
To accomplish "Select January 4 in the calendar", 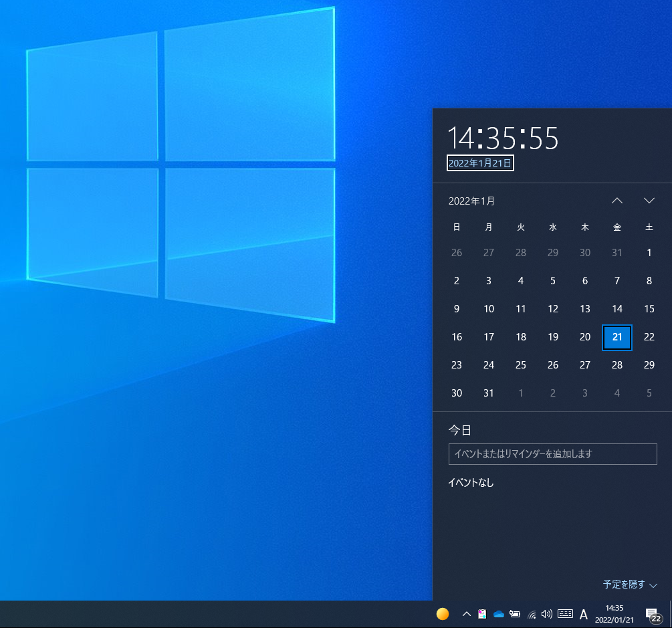I will [521, 281].
